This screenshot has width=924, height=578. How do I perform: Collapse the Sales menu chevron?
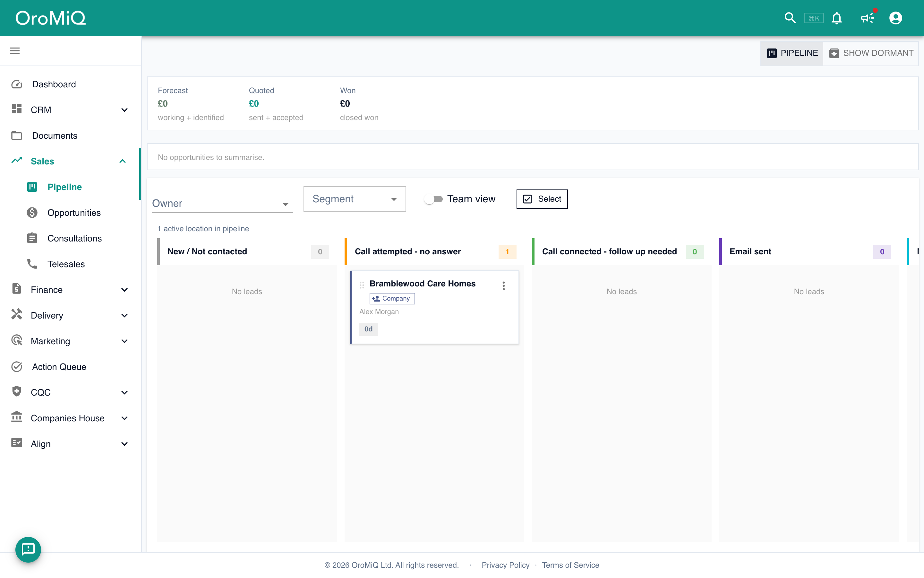pos(123,161)
